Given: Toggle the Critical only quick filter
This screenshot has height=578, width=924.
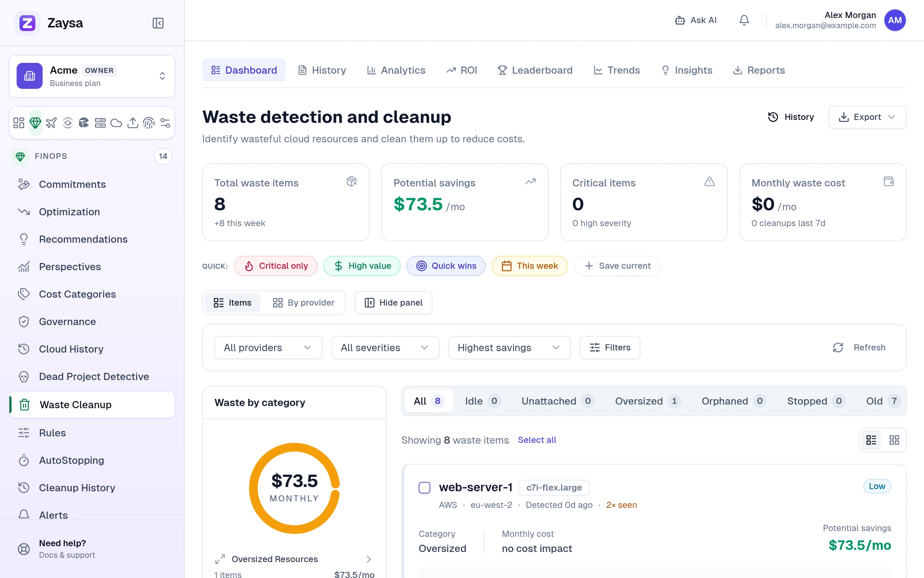Looking at the screenshot, I should pos(276,266).
